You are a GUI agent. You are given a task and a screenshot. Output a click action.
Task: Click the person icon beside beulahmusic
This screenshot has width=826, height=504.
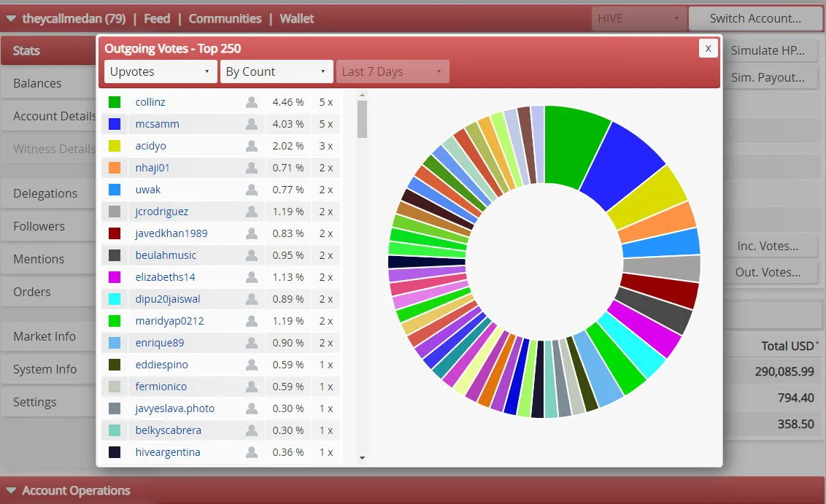tap(252, 255)
